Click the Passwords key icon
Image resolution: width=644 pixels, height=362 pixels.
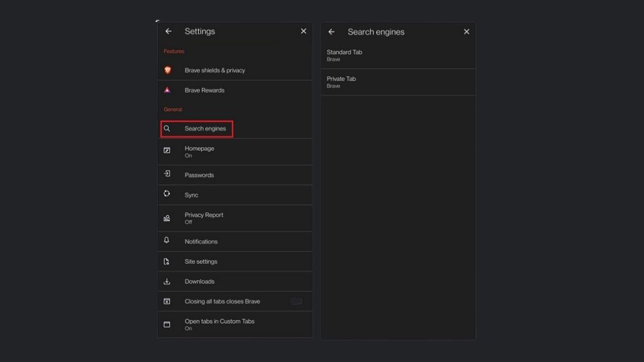pyautogui.click(x=167, y=173)
